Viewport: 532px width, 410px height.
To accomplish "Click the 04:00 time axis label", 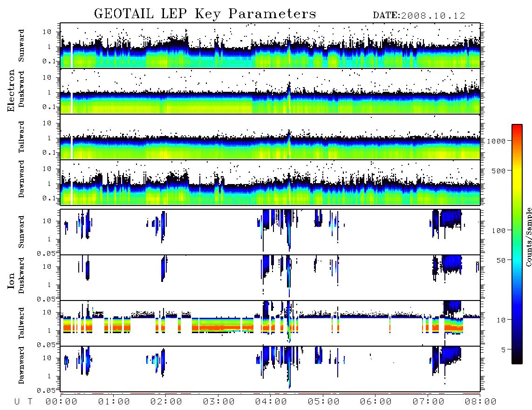I will tap(271, 402).
